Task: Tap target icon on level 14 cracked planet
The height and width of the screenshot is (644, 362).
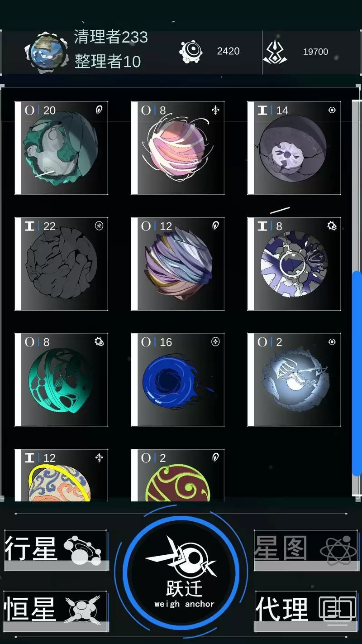Action: pyautogui.click(x=332, y=110)
